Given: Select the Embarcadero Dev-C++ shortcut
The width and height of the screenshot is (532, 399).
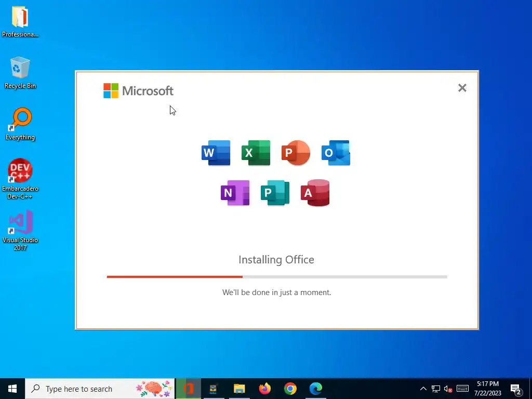Looking at the screenshot, I should click(x=20, y=179).
